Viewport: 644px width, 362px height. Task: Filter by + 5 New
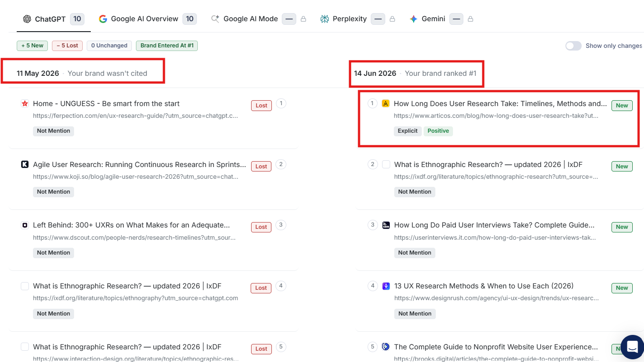click(x=33, y=46)
